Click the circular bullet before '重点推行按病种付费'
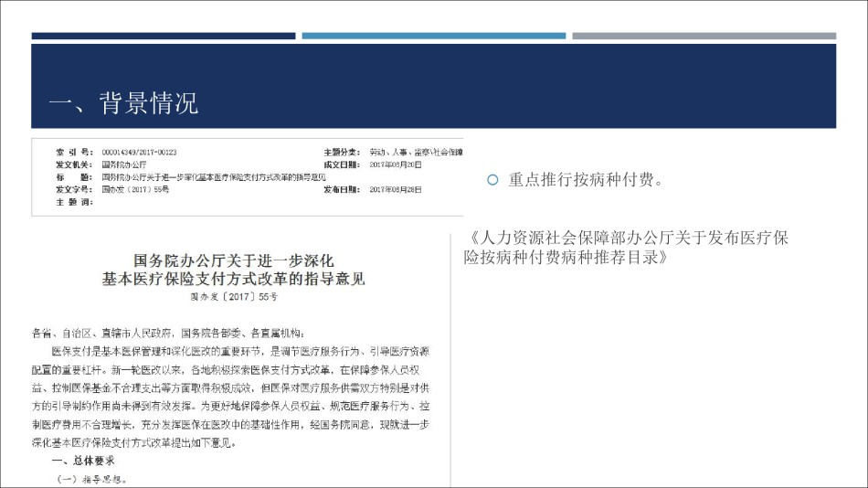 click(492, 180)
